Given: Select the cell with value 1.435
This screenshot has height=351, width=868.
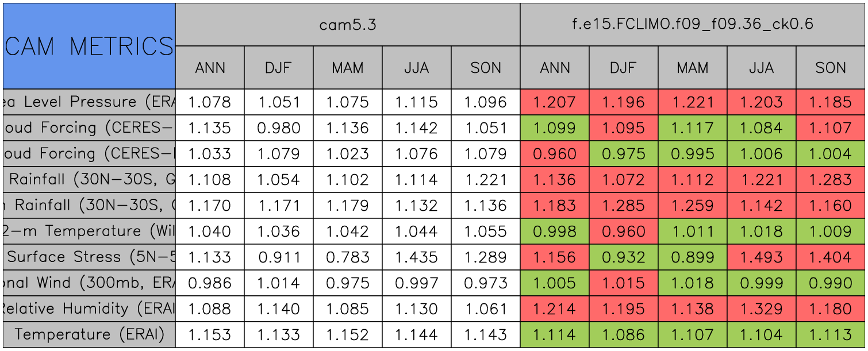Looking at the screenshot, I should [417, 257].
